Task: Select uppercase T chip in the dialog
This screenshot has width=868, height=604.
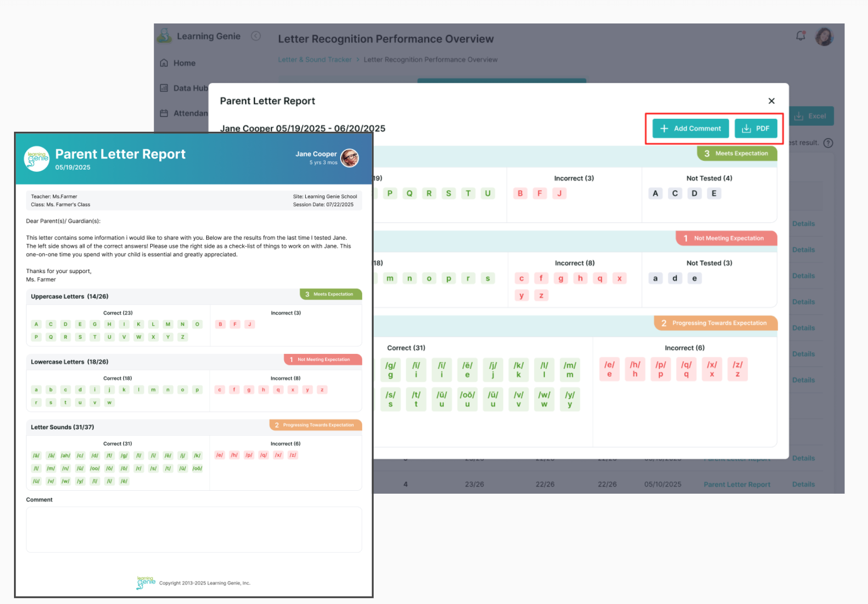Action: coord(468,193)
